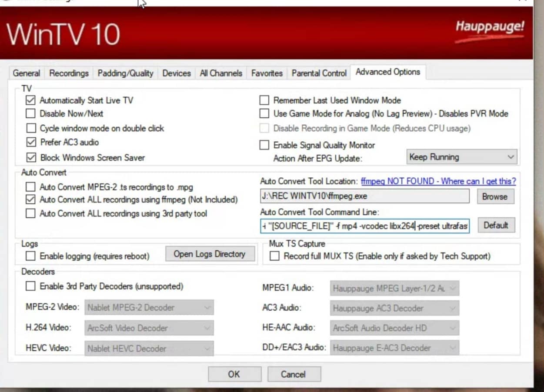Screen dimensions: 544x392
Task: Toggle Cycle window mode on double click
Action: click(30, 128)
